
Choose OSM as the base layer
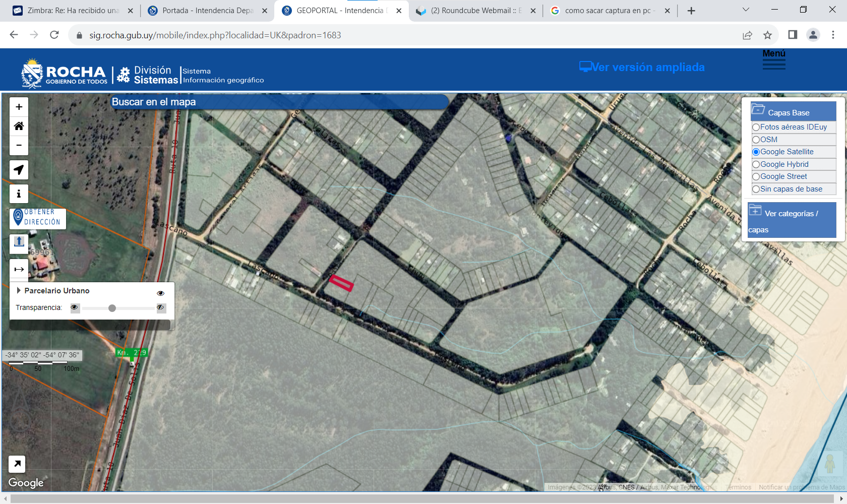(756, 140)
